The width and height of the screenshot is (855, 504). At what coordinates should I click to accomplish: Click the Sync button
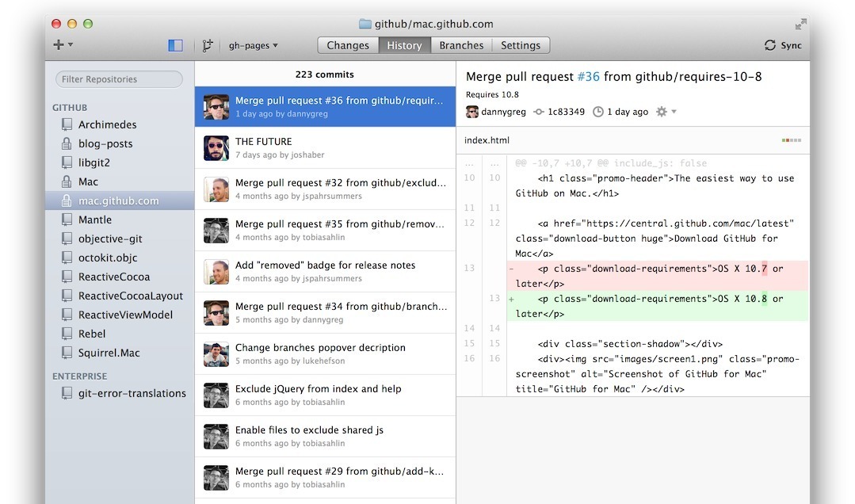pos(783,45)
